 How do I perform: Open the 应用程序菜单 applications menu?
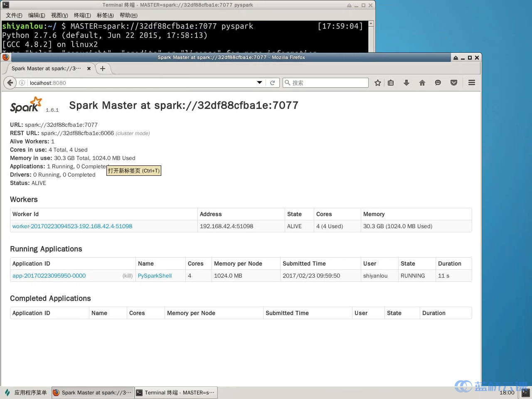[26, 392]
